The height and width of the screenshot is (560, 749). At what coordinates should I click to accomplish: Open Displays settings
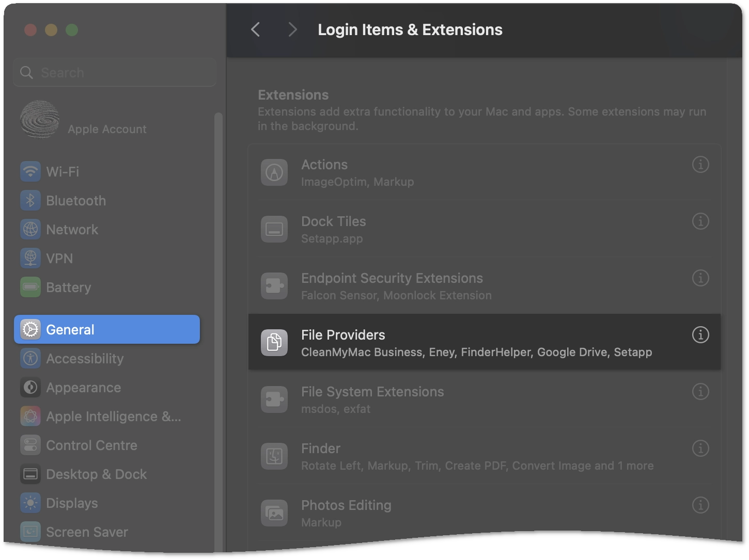107,503
